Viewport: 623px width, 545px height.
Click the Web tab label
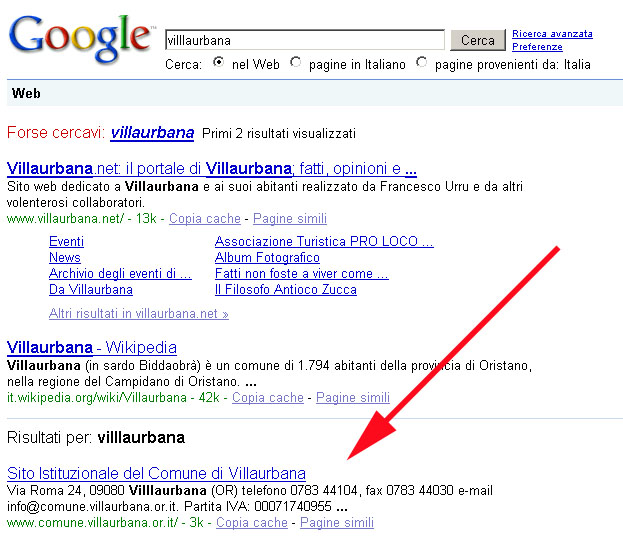pos(26,93)
